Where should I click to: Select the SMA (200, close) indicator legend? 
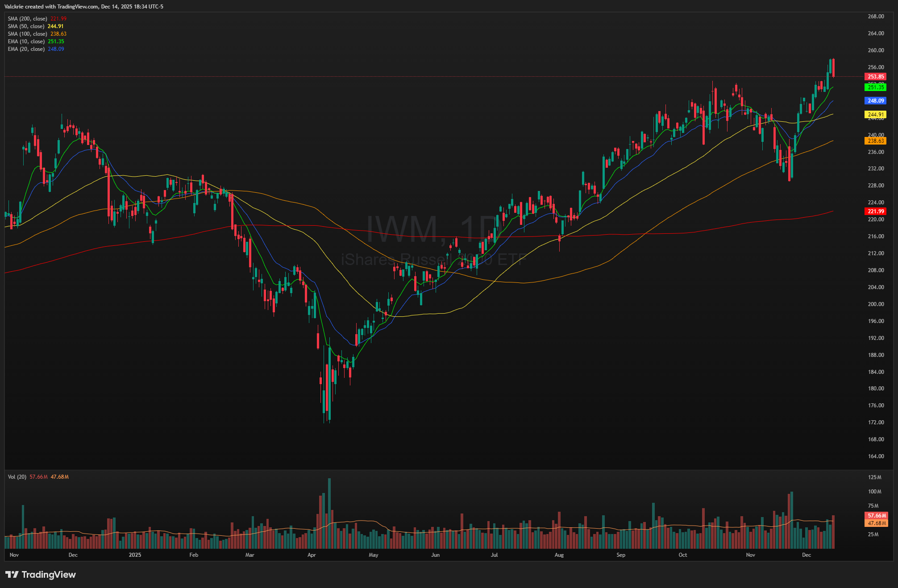pyautogui.click(x=28, y=19)
